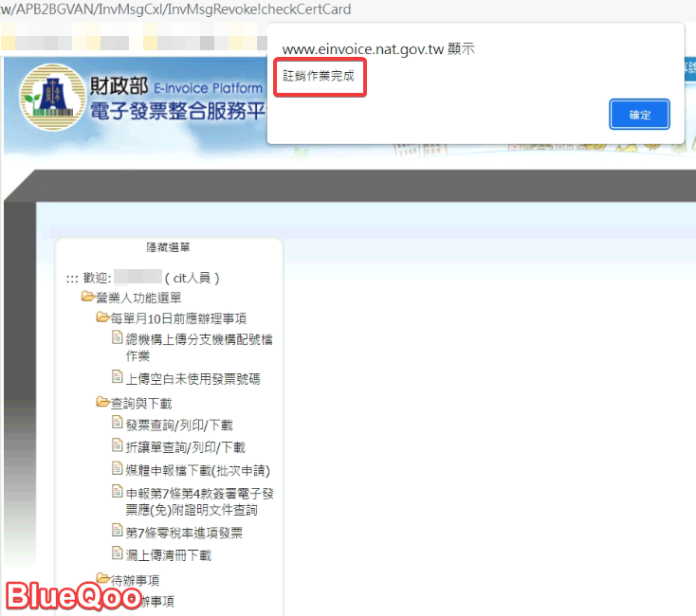696x616 pixels.
Task: Click the document icon beside 上傳空白未使用發票號碼
Action: pyautogui.click(x=118, y=377)
